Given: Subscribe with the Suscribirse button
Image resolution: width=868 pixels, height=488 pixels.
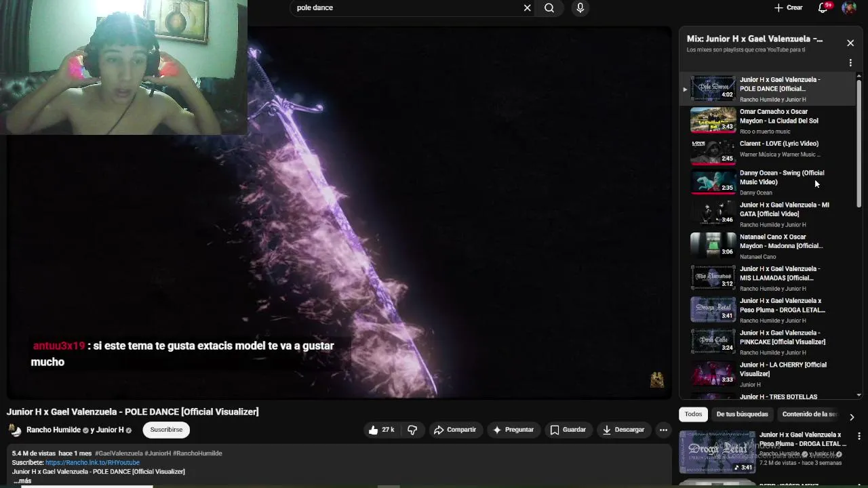Looking at the screenshot, I should pos(166,430).
